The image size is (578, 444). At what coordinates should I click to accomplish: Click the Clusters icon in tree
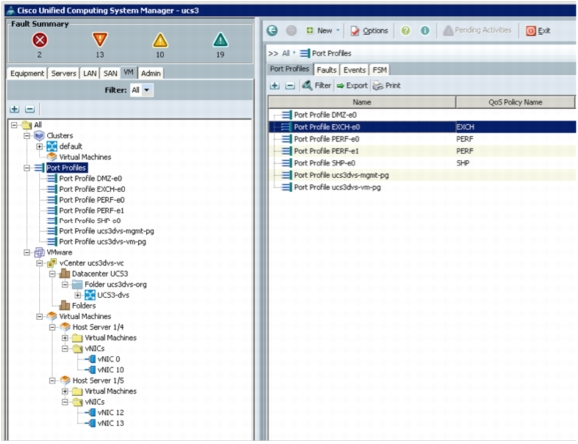(x=39, y=135)
